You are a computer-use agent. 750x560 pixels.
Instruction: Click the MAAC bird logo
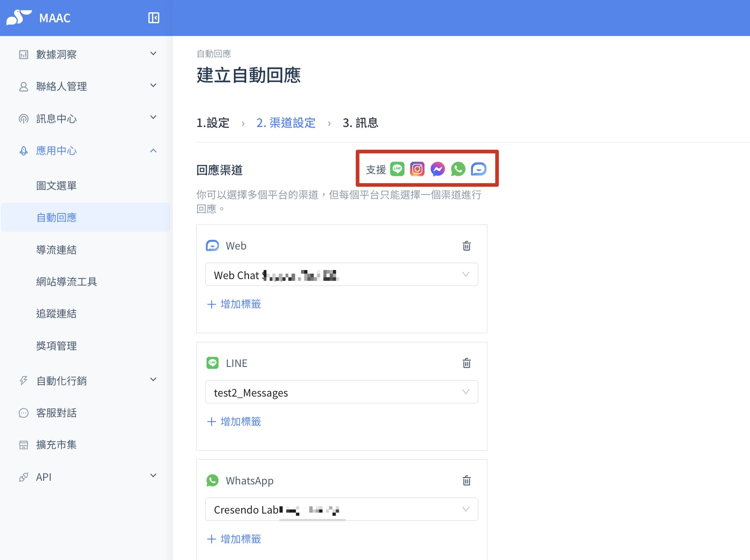click(19, 17)
